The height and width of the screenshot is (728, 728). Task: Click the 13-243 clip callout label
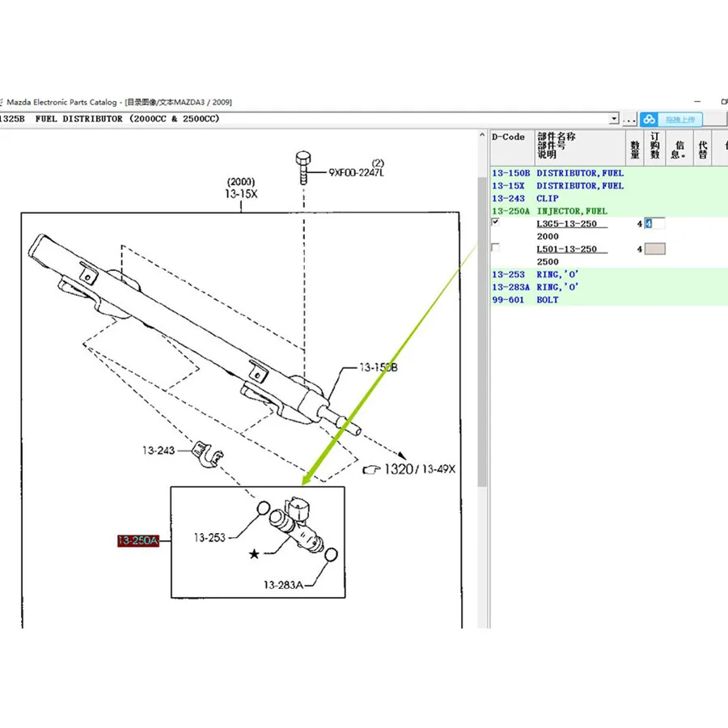pos(159,451)
